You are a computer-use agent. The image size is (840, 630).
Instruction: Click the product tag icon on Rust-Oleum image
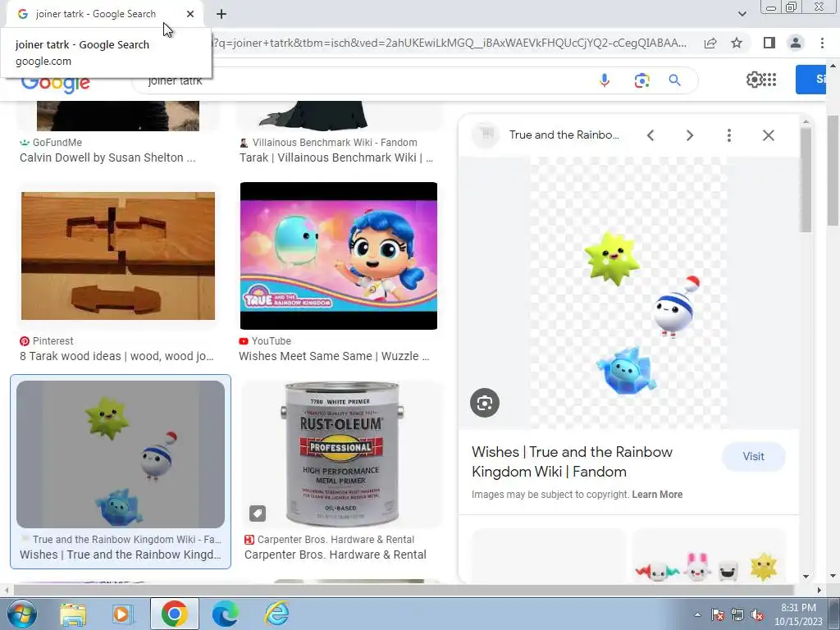click(258, 514)
